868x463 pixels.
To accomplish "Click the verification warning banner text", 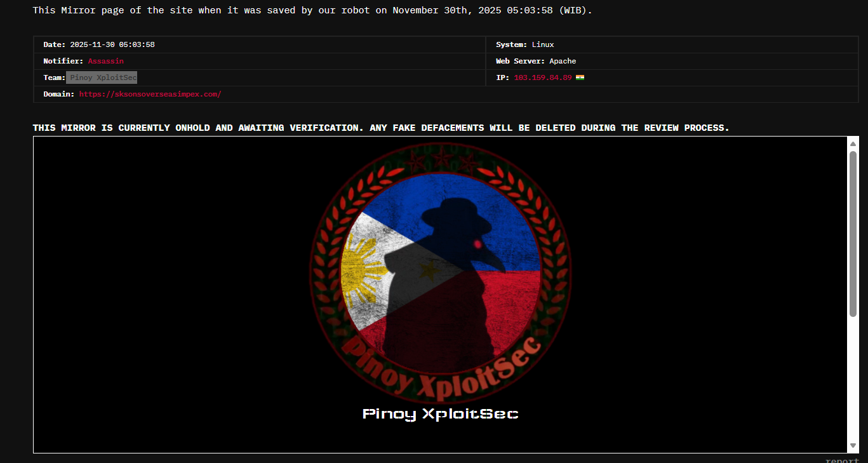I will [x=381, y=127].
